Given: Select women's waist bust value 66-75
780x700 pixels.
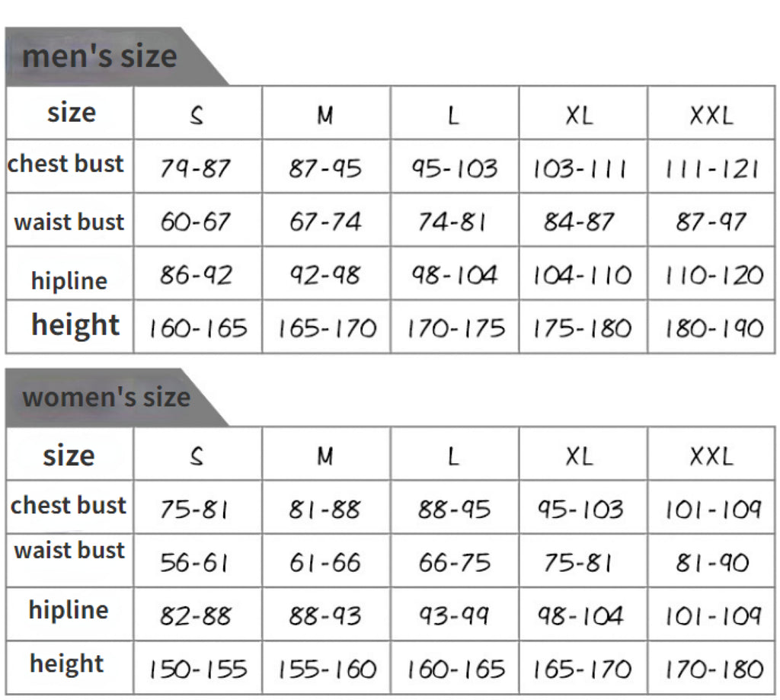Looking at the screenshot, I should point(454,563).
